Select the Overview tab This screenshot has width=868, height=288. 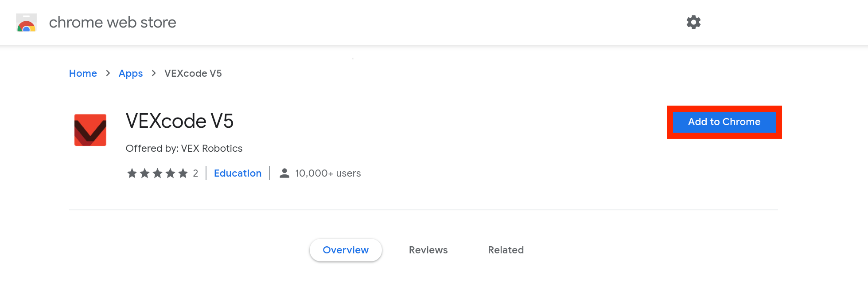click(346, 250)
